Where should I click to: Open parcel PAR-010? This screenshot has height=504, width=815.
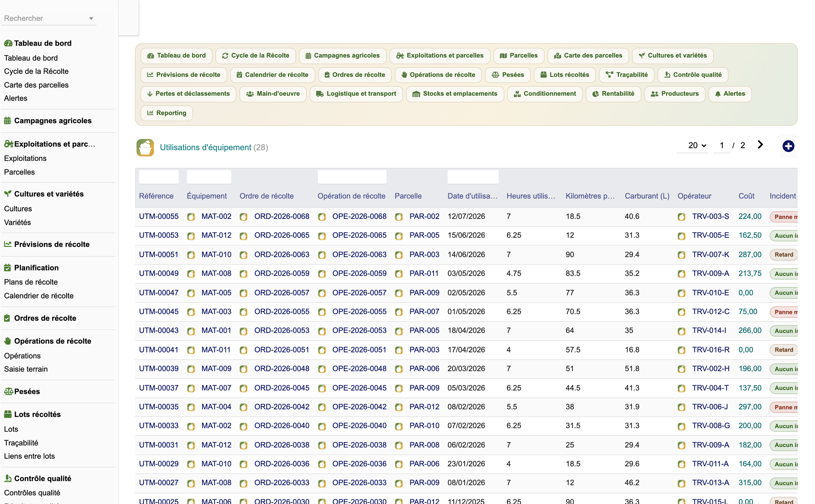coord(424,426)
